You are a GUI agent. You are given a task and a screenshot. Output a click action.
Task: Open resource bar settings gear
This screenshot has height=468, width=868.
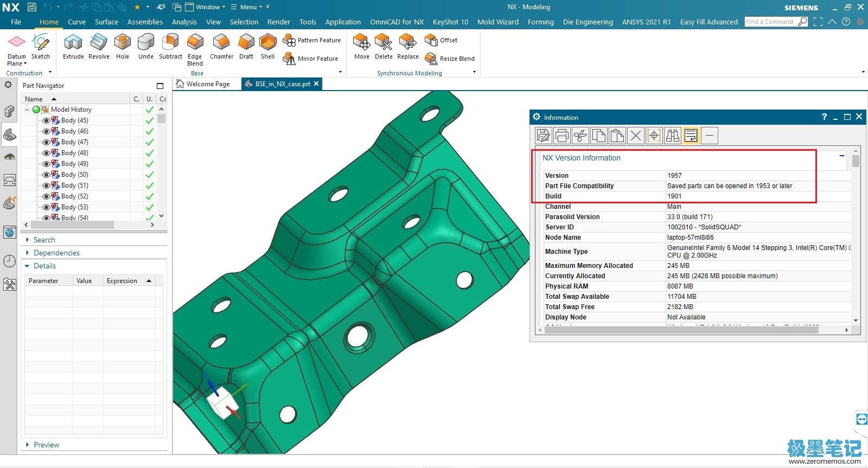(x=8, y=85)
